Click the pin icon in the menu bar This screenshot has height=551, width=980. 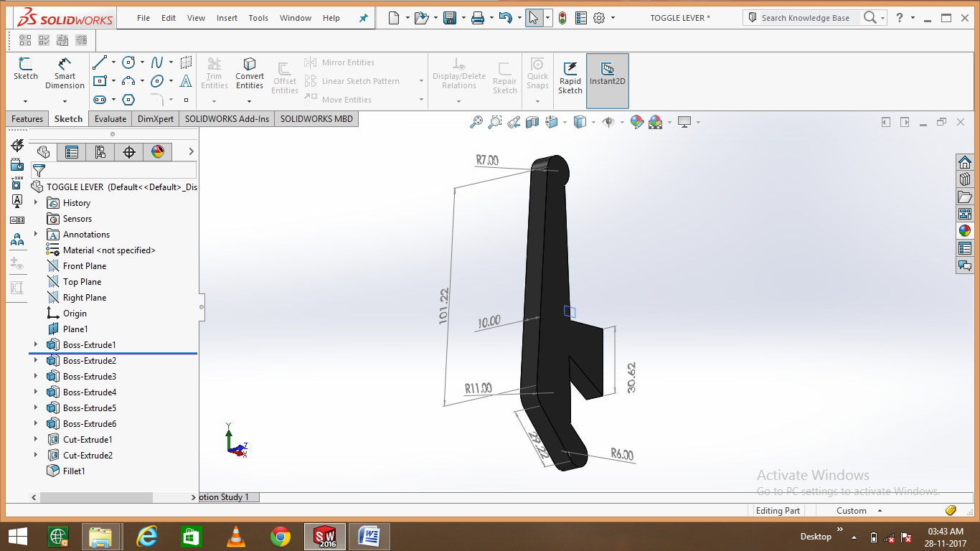coord(363,18)
